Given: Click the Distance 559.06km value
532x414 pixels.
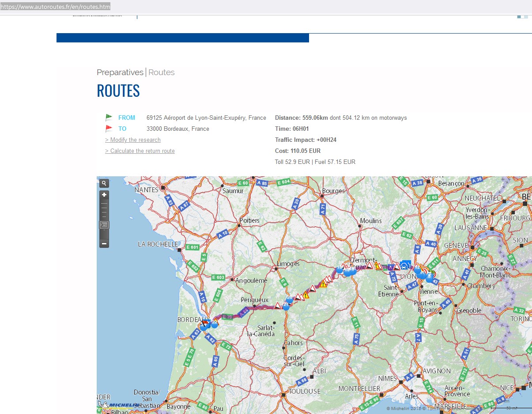Looking at the screenshot, I should pos(302,118).
